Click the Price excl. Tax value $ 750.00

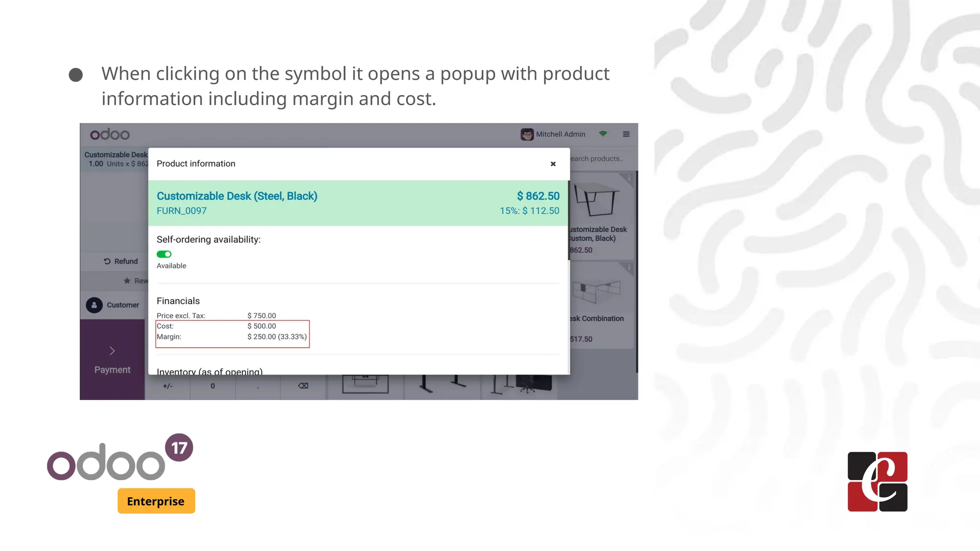(x=262, y=316)
